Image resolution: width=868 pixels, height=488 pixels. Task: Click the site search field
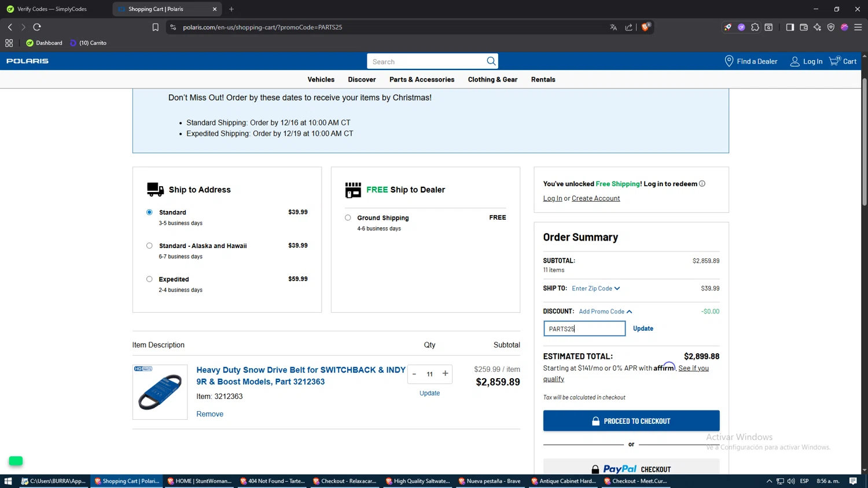click(425, 61)
